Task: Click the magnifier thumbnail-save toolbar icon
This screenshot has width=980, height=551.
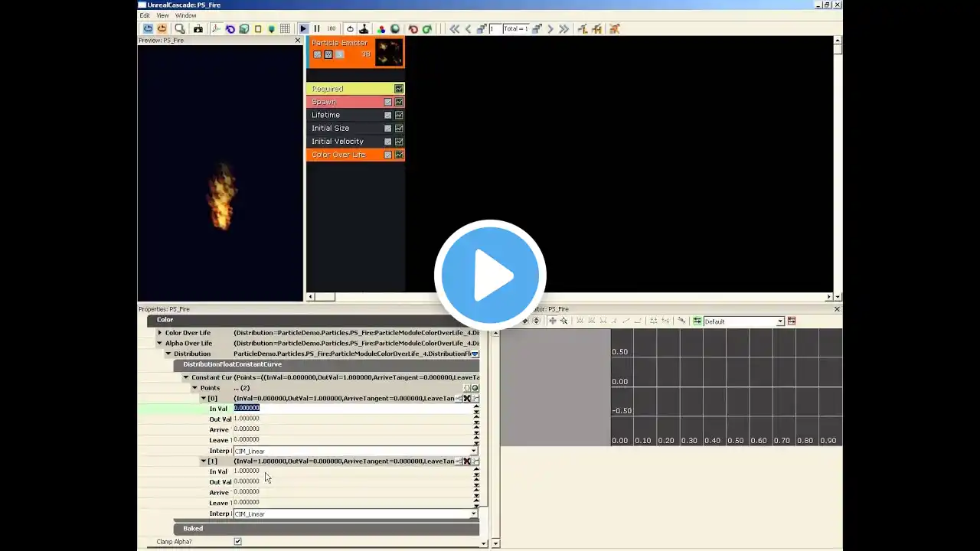Action: [180, 29]
